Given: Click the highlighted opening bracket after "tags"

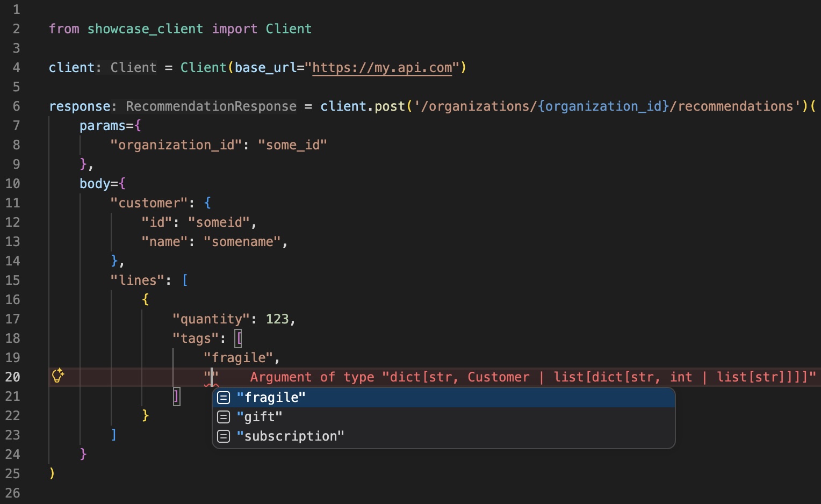Looking at the screenshot, I should pyautogui.click(x=239, y=339).
